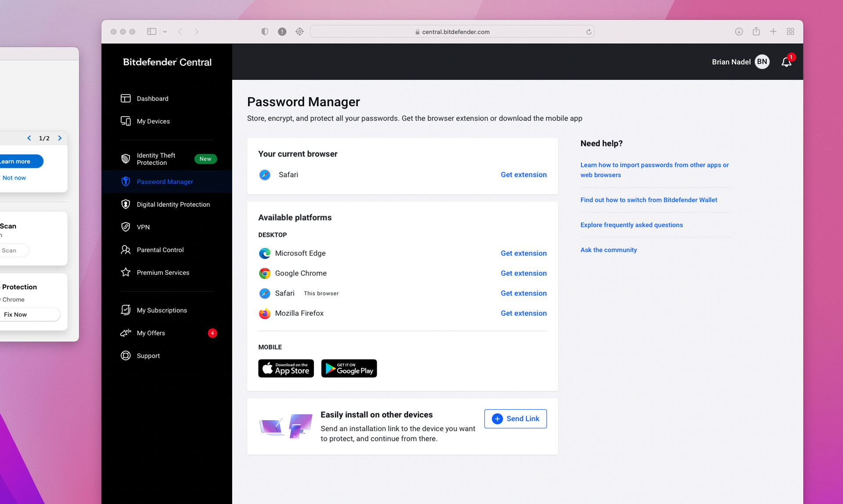Expand page navigation forward arrow
The width and height of the screenshot is (843, 504).
point(60,138)
